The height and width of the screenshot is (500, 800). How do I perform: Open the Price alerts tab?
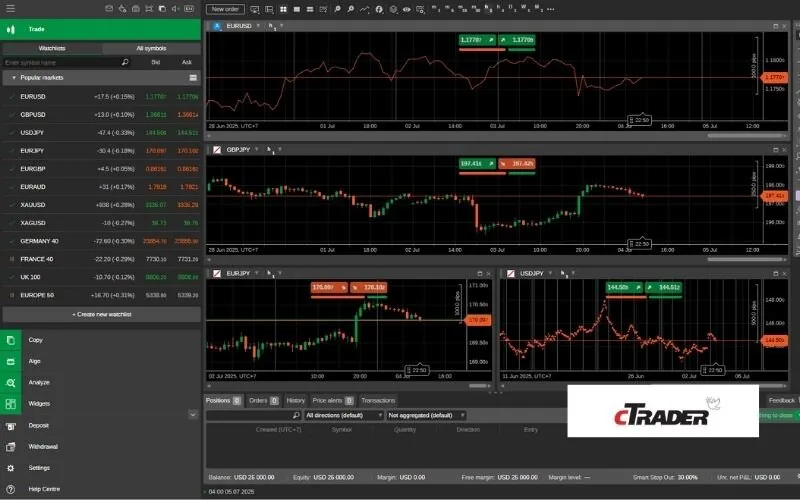pyautogui.click(x=333, y=401)
